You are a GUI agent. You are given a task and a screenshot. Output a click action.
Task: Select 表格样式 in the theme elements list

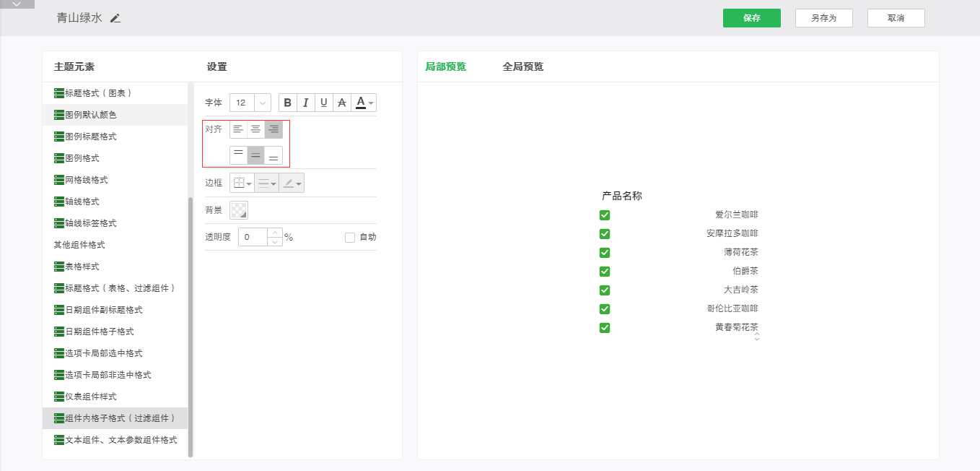[82, 267]
